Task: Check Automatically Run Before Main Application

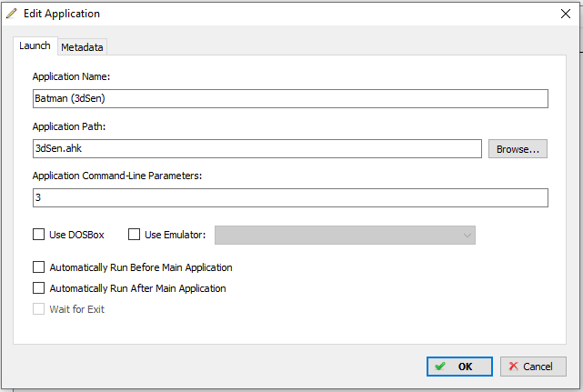Action: pos(39,267)
